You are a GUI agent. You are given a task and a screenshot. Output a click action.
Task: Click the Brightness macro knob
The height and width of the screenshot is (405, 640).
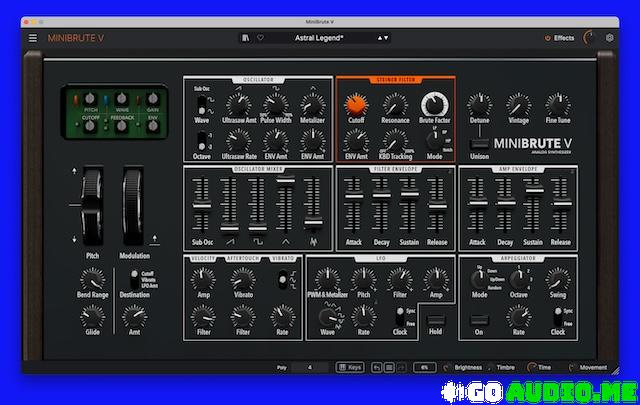point(447,367)
